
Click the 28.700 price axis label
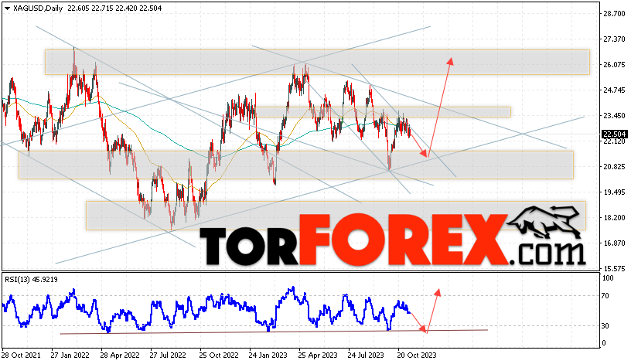tap(614, 14)
